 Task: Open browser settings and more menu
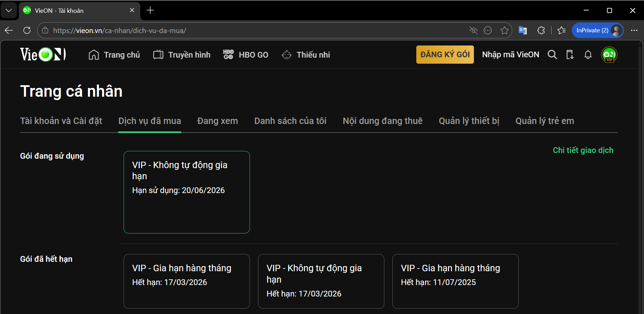pyautogui.click(x=634, y=30)
